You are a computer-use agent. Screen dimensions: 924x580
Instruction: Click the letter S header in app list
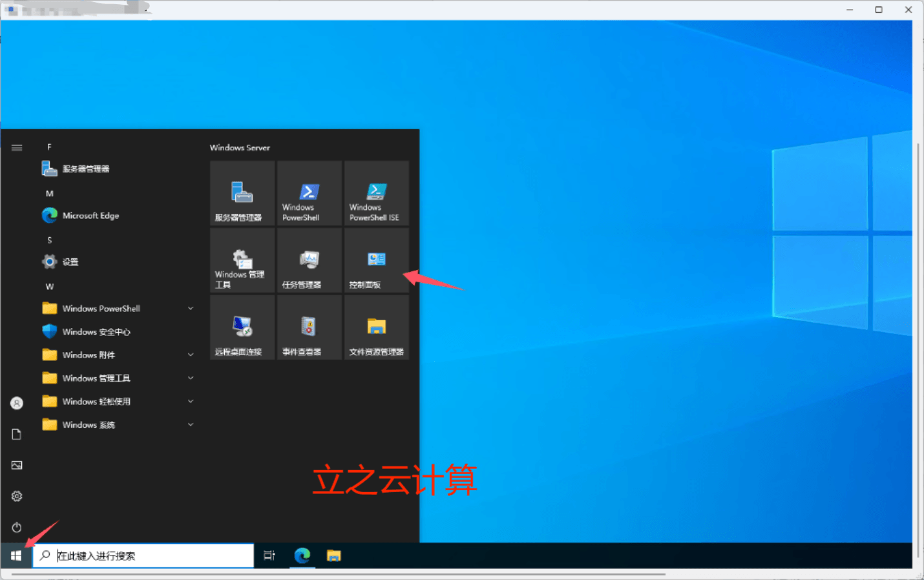pyautogui.click(x=50, y=240)
